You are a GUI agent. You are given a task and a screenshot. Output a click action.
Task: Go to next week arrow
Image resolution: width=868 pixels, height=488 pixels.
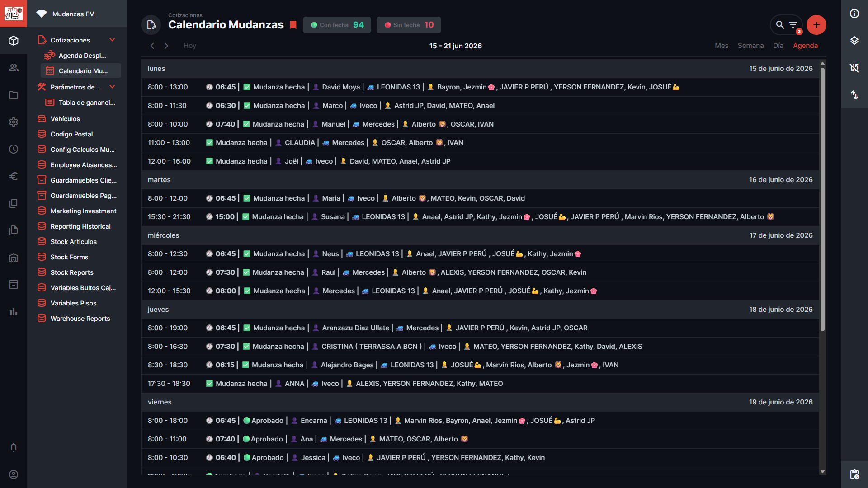(x=166, y=46)
